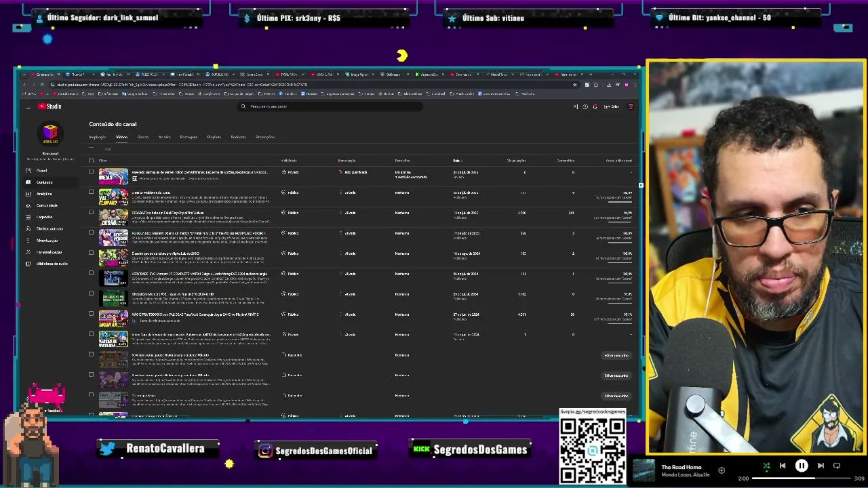Click the YouTube Studio logo
This screenshot has height=488, width=868.
tap(50, 106)
